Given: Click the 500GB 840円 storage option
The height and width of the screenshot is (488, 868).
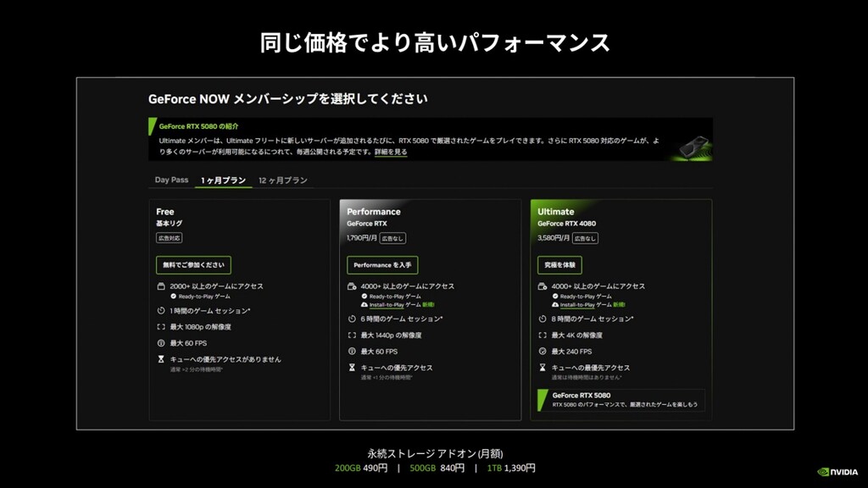Looking at the screenshot, I should 437,468.
